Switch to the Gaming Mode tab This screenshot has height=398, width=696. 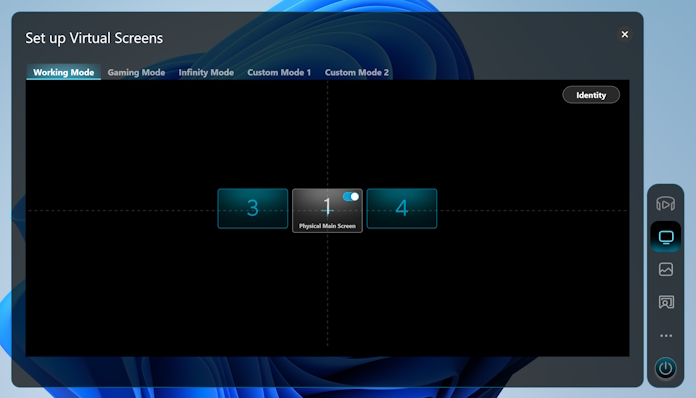[136, 72]
